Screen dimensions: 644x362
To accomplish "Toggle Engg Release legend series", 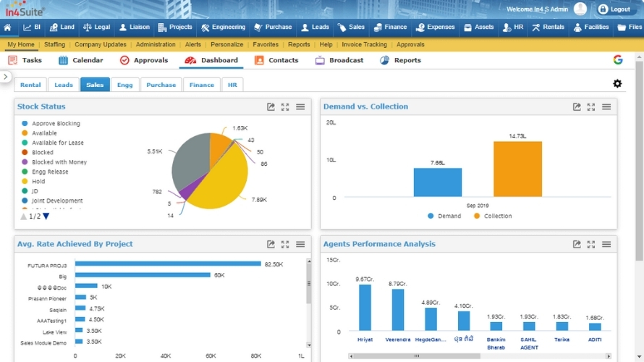I will [x=45, y=172].
